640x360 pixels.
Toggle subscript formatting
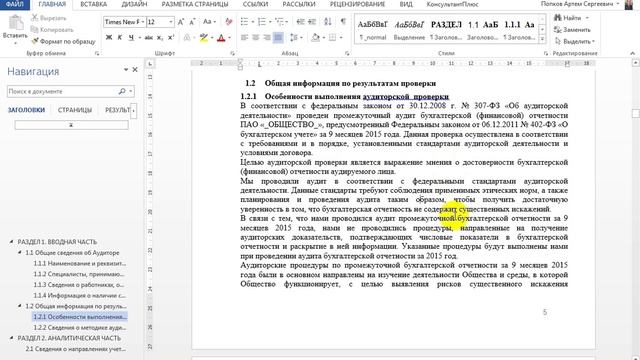pyautogui.click(x=160, y=38)
